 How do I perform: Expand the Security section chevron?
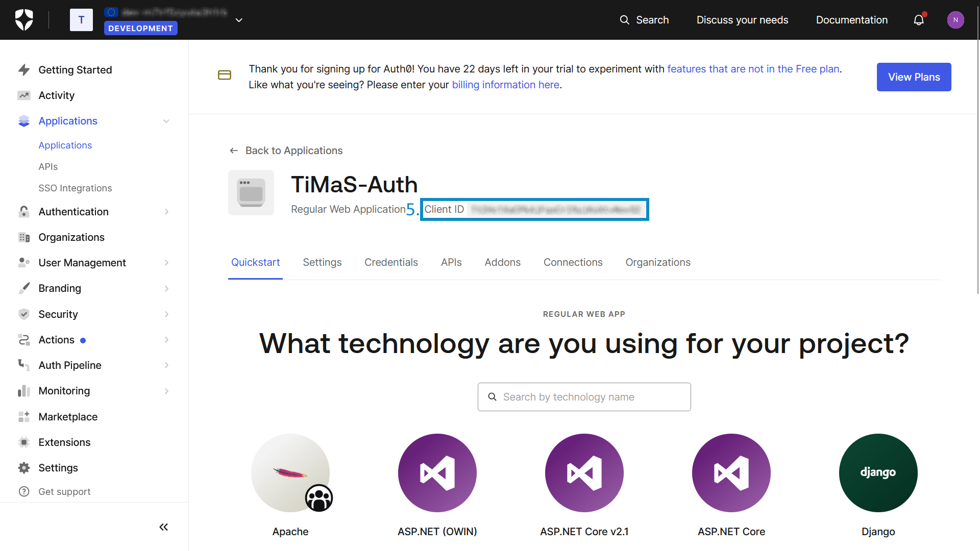166,314
